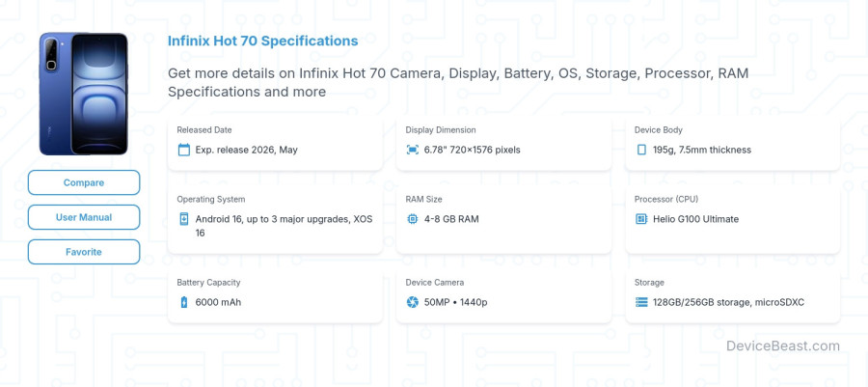Screen dimensions: 868x387
Task: Click the calendar icon beside release date
Action: pos(184,150)
